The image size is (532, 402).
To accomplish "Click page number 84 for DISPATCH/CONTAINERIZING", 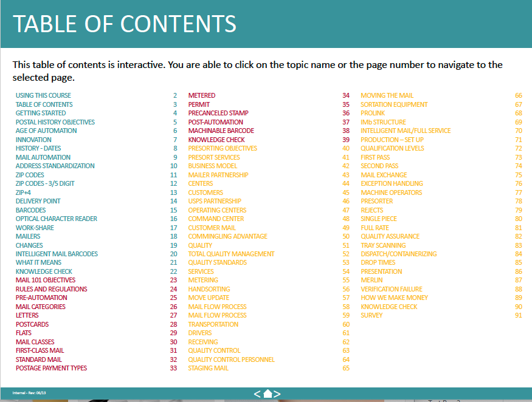I will [x=519, y=254].
